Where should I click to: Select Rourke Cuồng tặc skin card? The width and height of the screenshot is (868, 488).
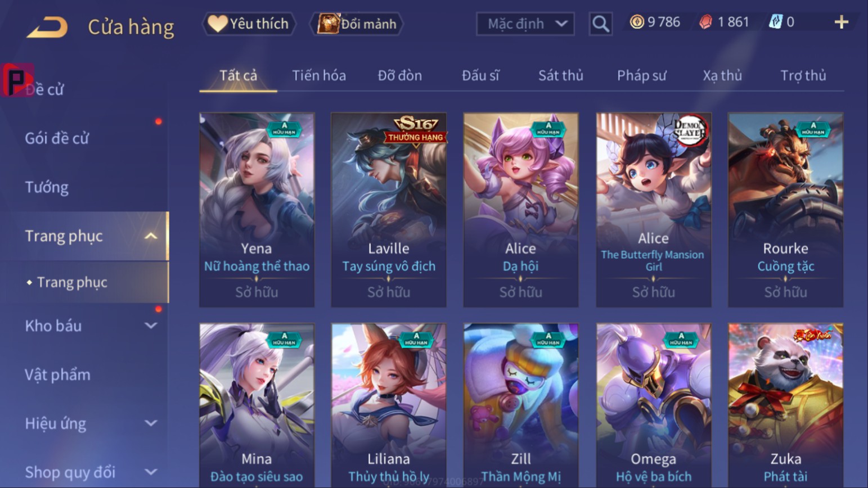tap(786, 210)
